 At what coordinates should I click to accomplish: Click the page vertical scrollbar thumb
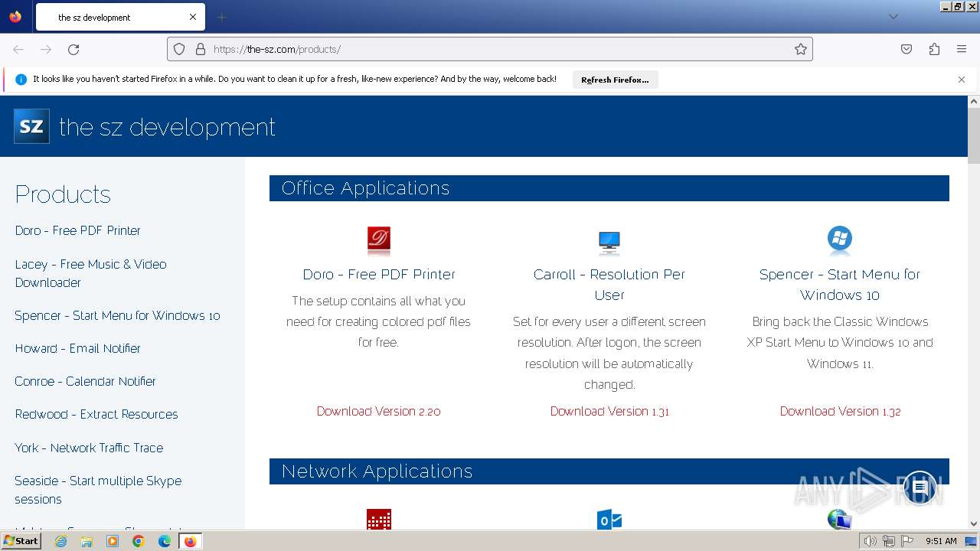point(974,135)
